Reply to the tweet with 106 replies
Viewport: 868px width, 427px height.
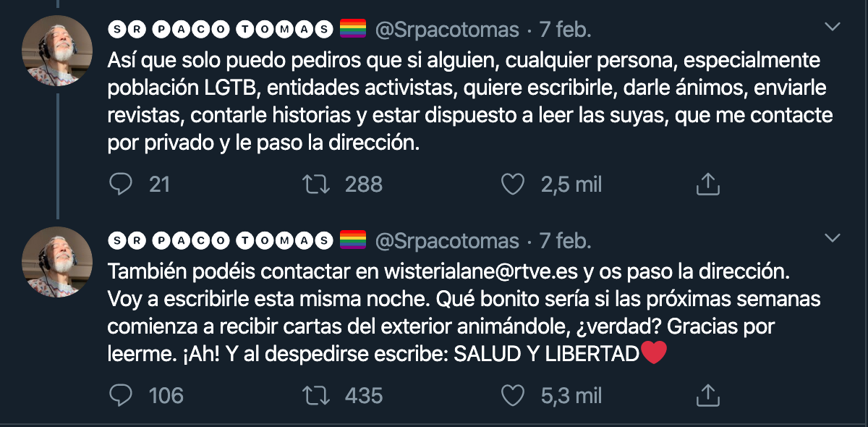point(119,395)
